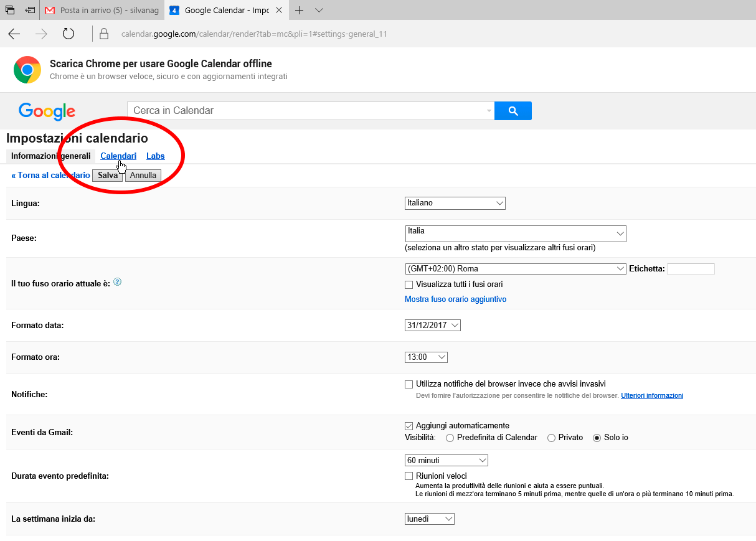Open the Formato data 31/12/2017 dropdown
Image resolution: width=756 pixels, height=541 pixels.
433,326
